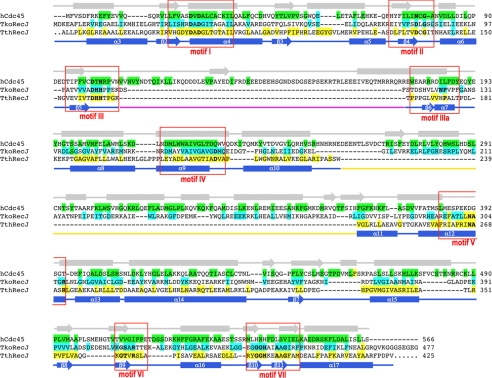Screen dimensions: 492x378
Task: Select the blue α16 helix bar
Action: coord(201,365)
